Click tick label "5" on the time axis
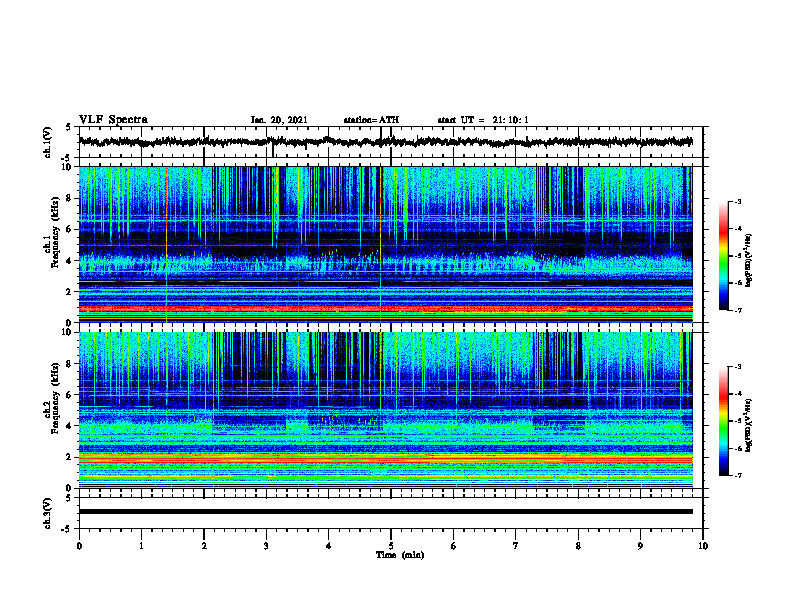792x612 pixels. coord(391,546)
